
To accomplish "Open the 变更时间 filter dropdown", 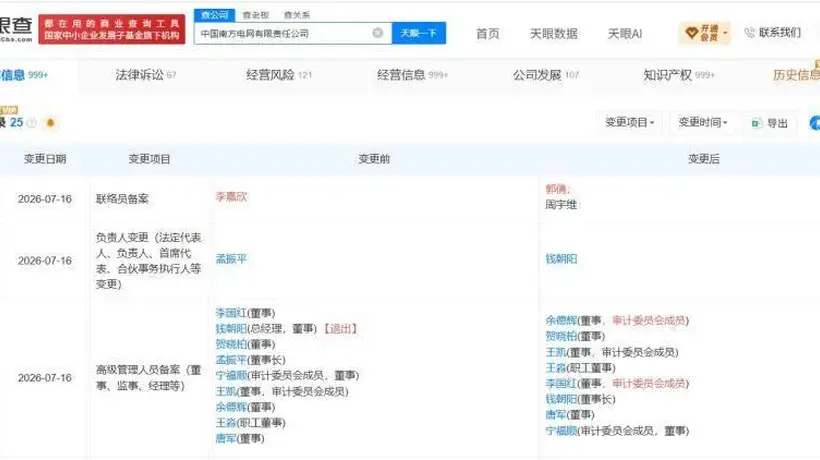I will [702, 122].
